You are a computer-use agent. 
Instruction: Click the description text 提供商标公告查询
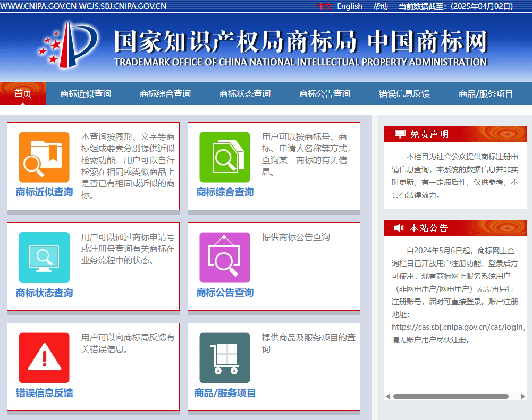tap(295, 237)
